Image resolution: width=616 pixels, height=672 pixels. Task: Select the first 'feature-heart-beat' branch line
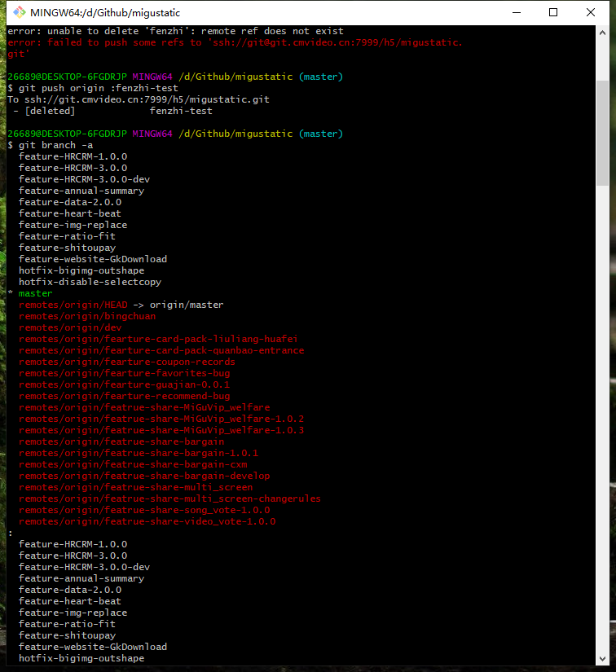pyautogui.click(x=70, y=213)
